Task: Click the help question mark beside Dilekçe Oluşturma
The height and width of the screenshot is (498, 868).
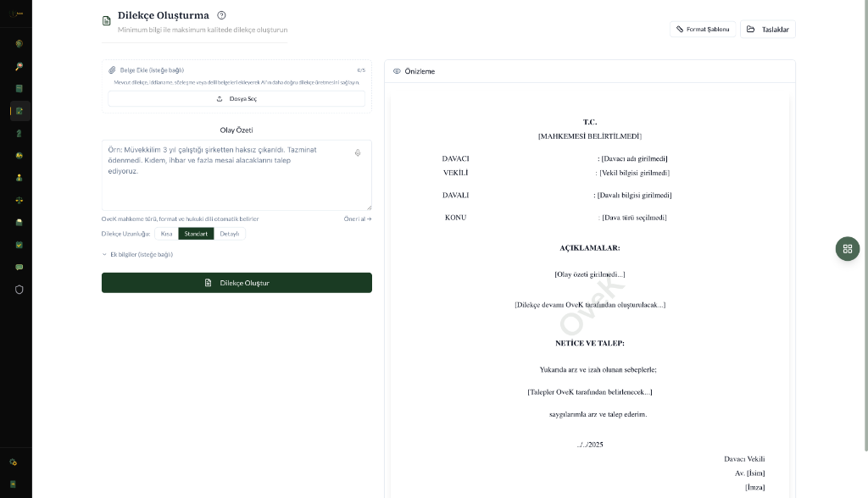Action: 222,15
